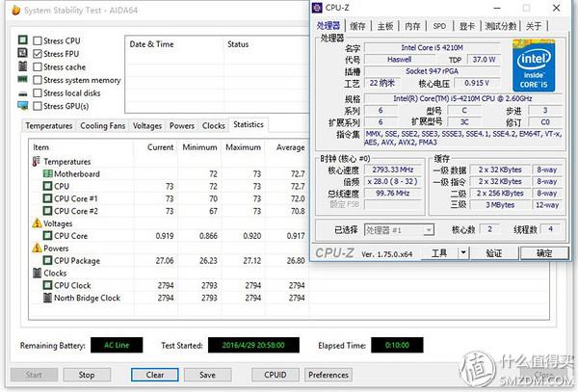578x392 pixels.
Task: Click the Save button
Action: [x=207, y=375]
